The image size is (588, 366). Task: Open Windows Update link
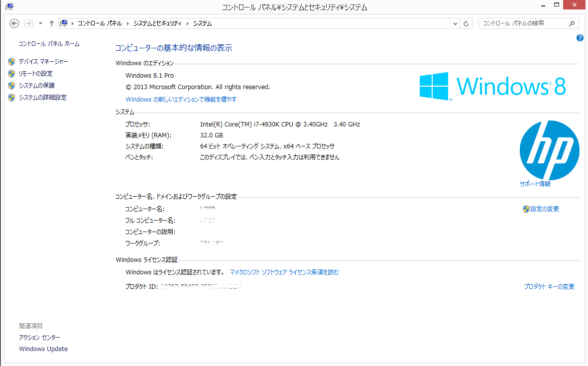pos(43,349)
